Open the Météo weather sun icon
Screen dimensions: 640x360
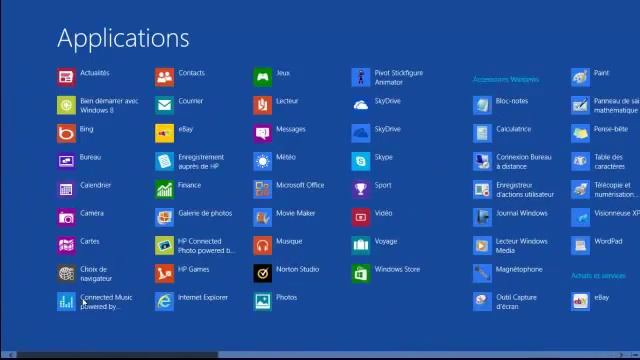point(262,161)
